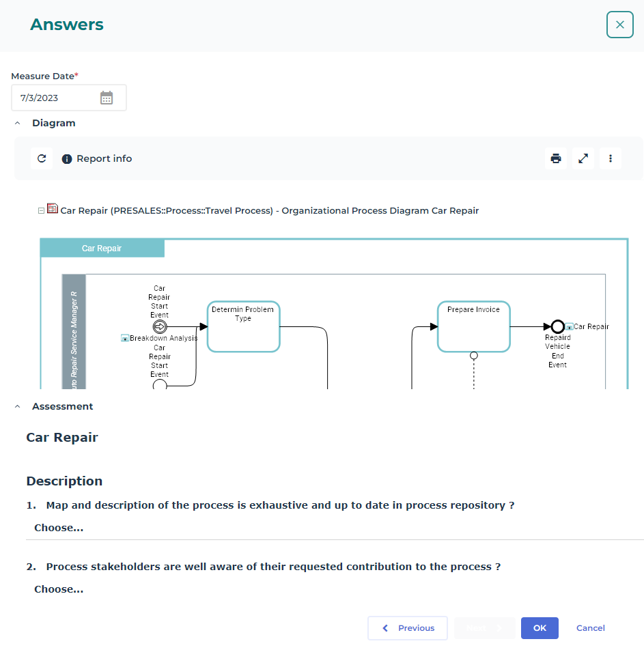Collapse the Assessment section
This screenshot has height=650, width=644.
tap(18, 406)
